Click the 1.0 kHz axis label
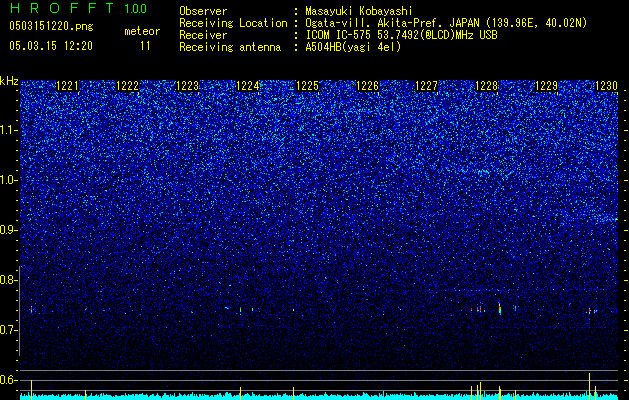Screen dimensions: 629x400 [x=9, y=180]
